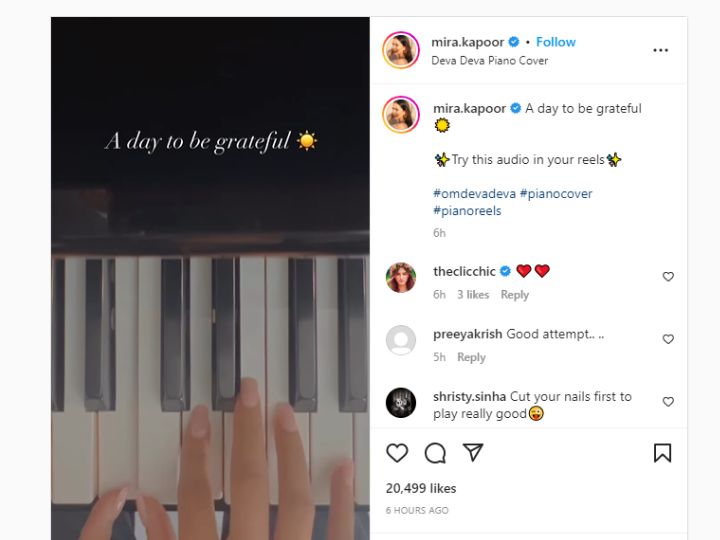Screen dimensions: 720x540
Task: View 20,499 likes list
Action: [x=421, y=488]
